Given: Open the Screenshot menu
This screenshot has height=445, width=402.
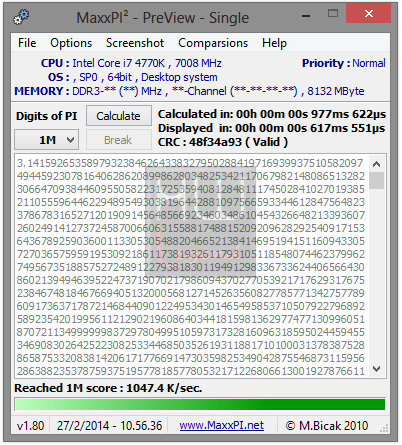Looking at the screenshot, I should (x=135, y=43).
